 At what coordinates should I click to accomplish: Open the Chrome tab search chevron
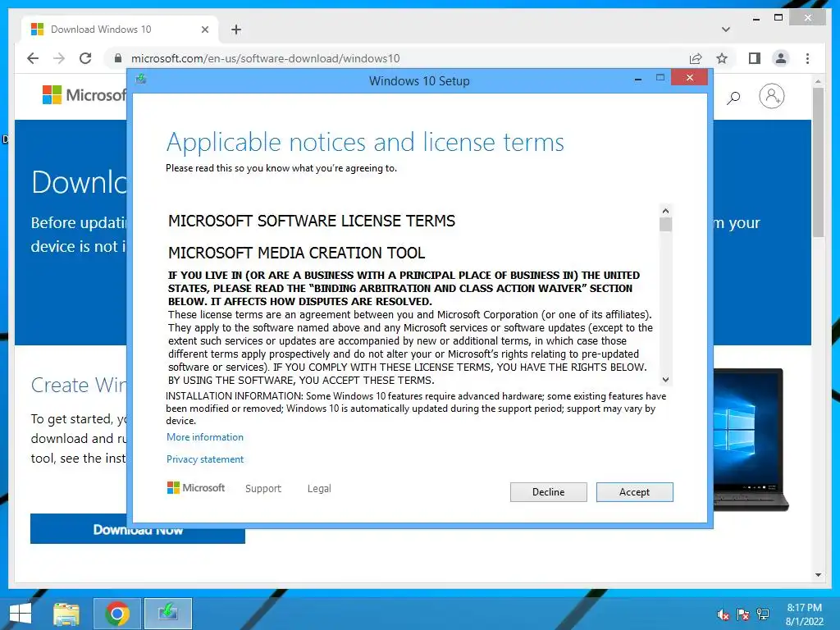[x=726, y=30]
